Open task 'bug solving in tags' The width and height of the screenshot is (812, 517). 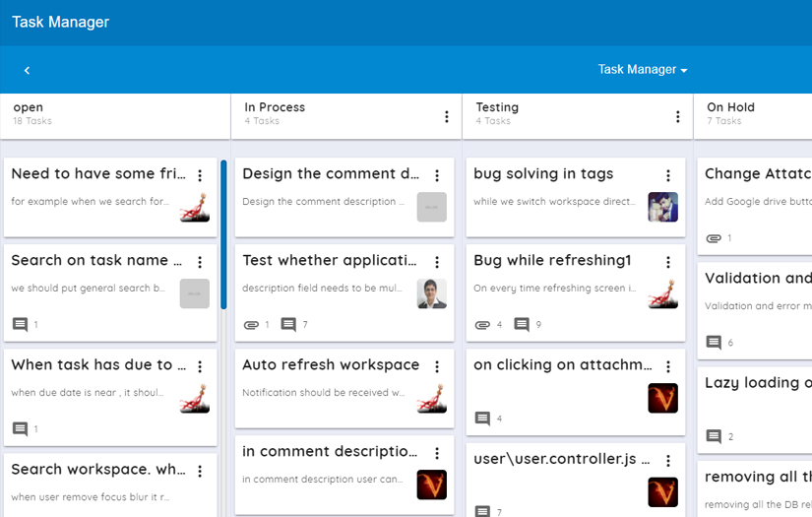[543, 173]
